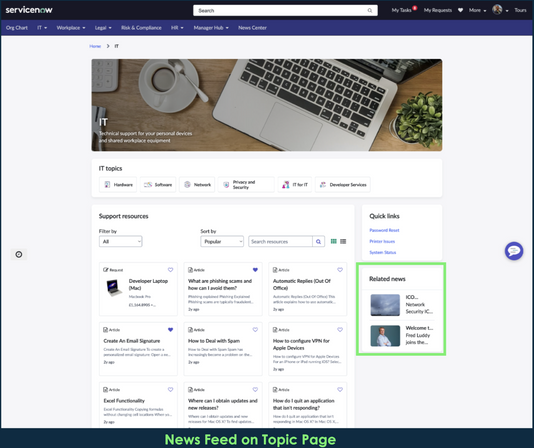Open the favorites heart in header

coord(460,10)
